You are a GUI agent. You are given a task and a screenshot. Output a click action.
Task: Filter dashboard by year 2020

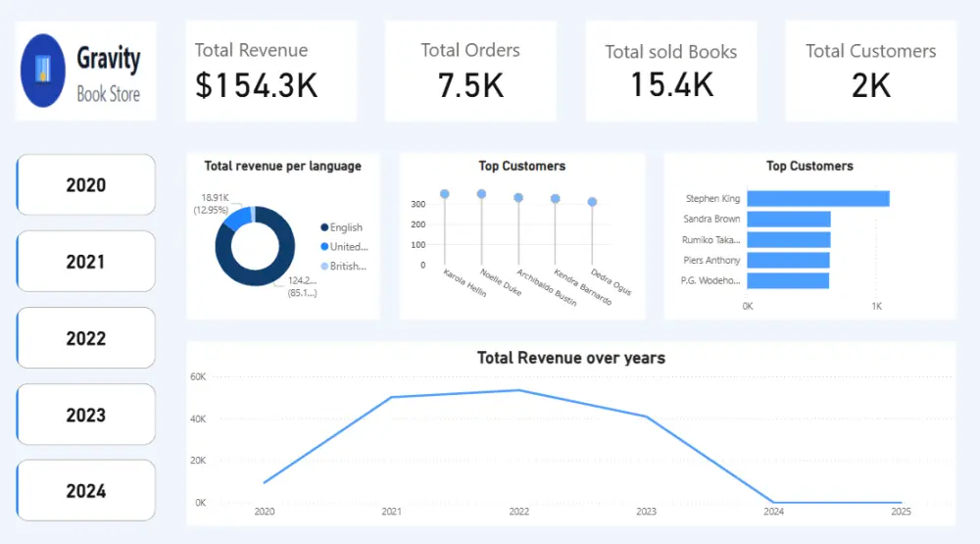[85, 185]
